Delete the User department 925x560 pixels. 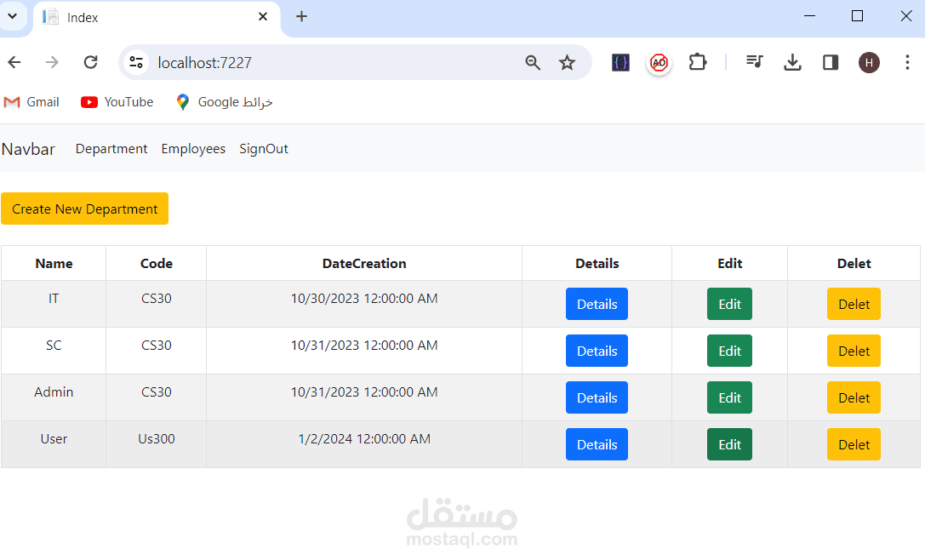[x=854, y=444]
